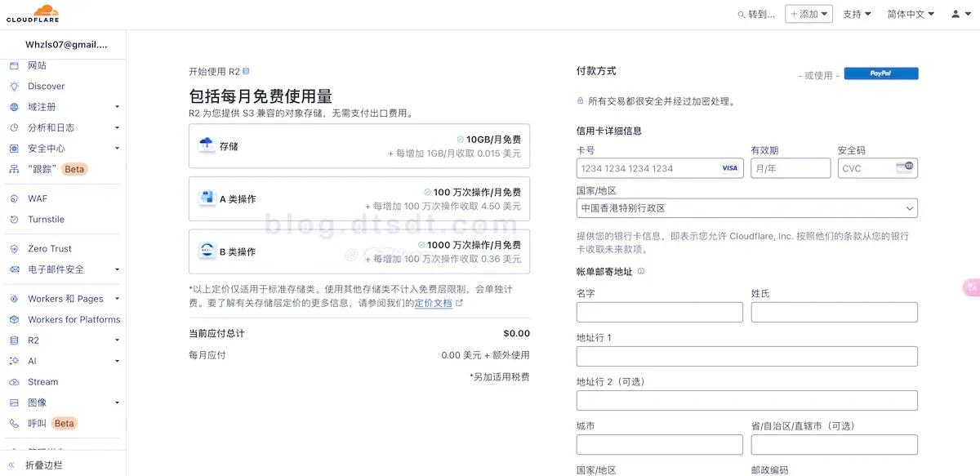Image resolution: width=980 pixels, height=476 pixels.
Task: Expand the 图像 submenu arrow
Action: point(117,403)
